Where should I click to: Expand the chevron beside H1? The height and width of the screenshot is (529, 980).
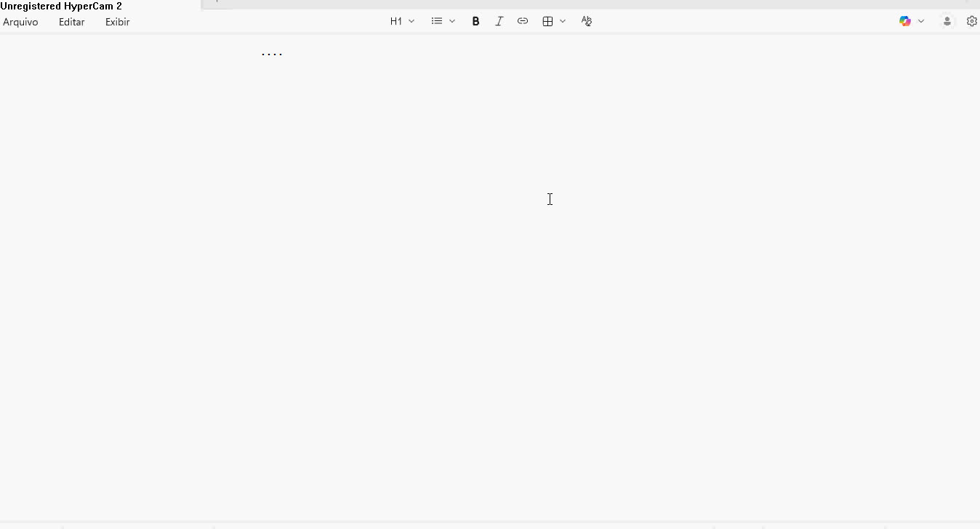411,21
